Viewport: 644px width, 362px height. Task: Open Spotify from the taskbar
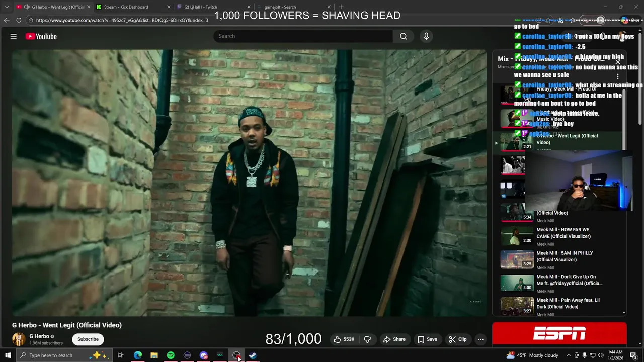[171, 355]
